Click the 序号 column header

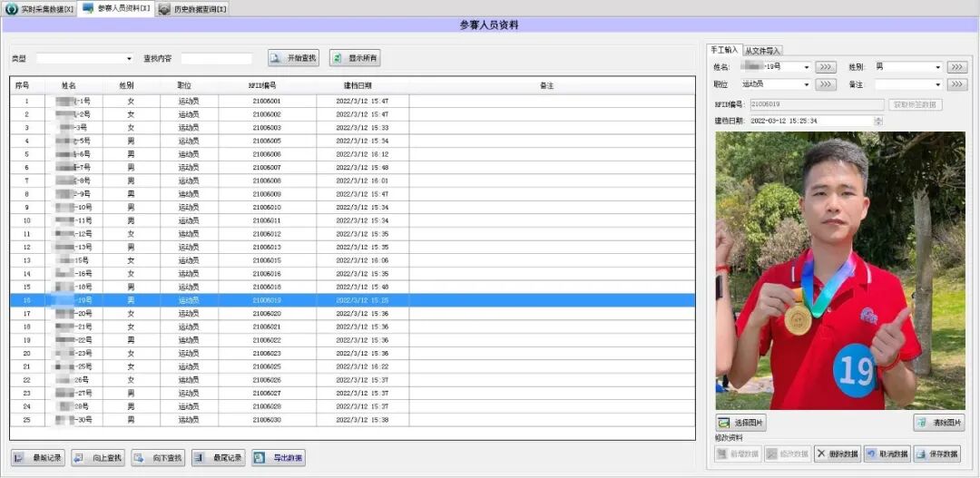click(x=23, y=85)
